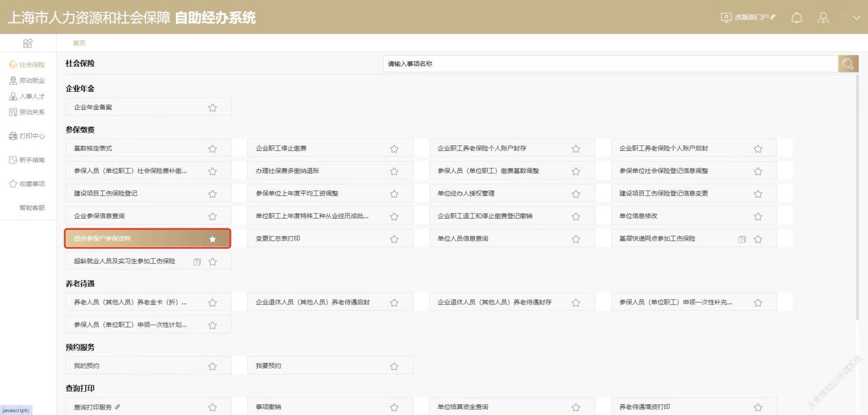Star the 企业年金备案 item

212,108
